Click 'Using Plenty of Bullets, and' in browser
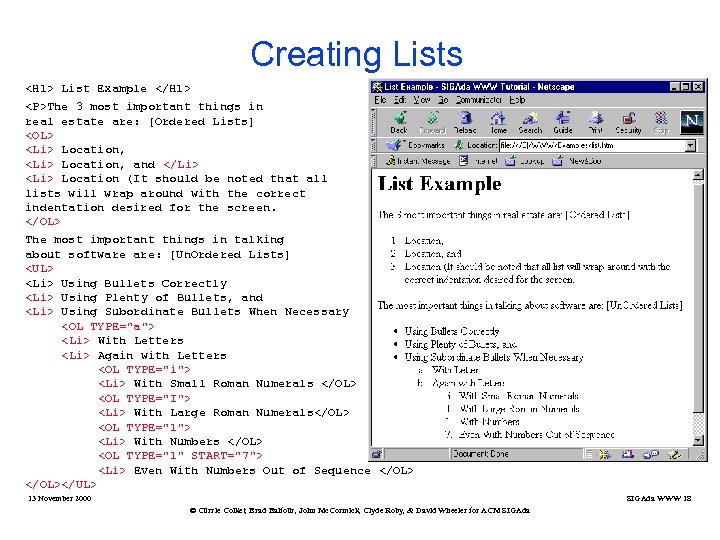The width and height of the screenshot is (720, 540). 461,344
